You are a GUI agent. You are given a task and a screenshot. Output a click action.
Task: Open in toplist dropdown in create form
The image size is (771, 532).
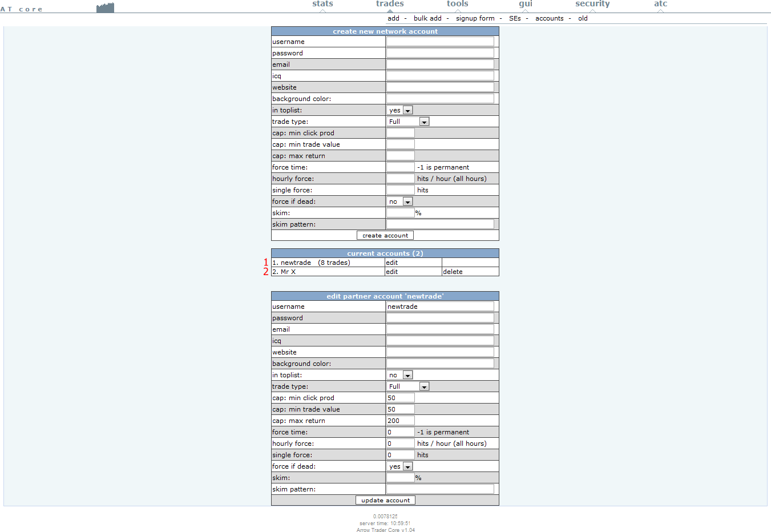[399, 110]
